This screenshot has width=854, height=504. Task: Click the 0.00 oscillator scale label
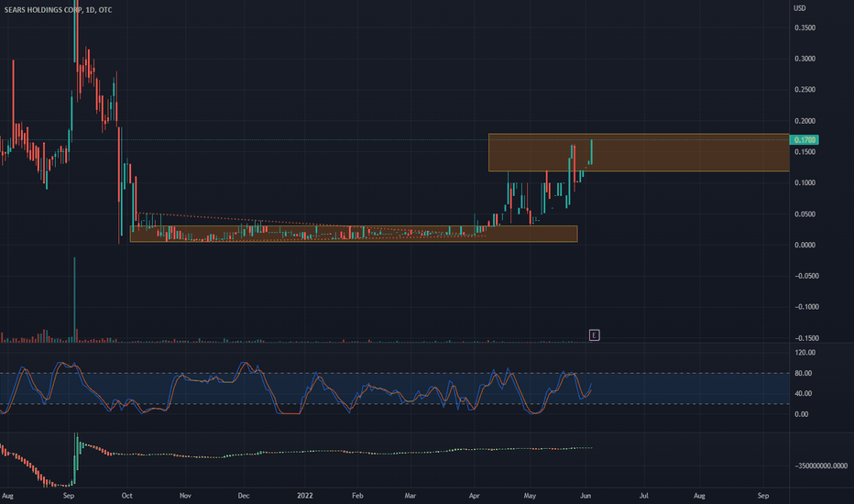pyautogui.click(x=801, y=414)
